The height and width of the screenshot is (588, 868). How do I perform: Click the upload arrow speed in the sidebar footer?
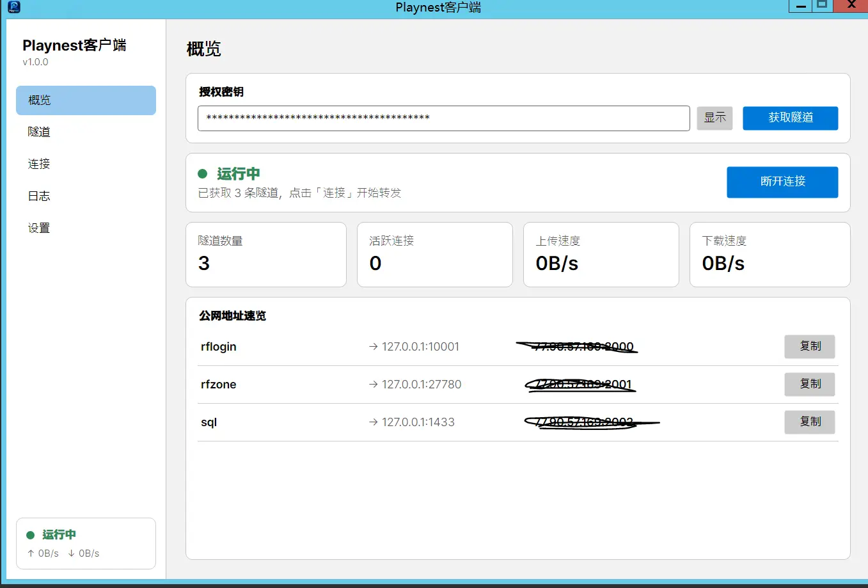[43, 553]
